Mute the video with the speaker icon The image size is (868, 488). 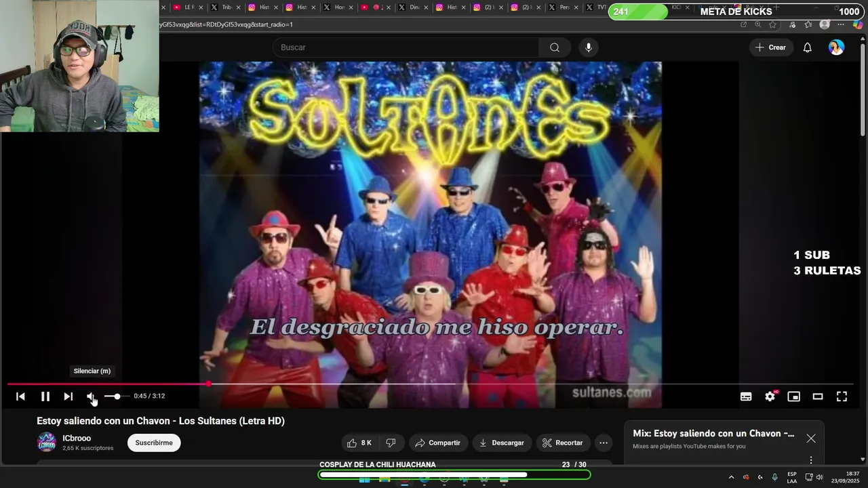click(91, 396)
